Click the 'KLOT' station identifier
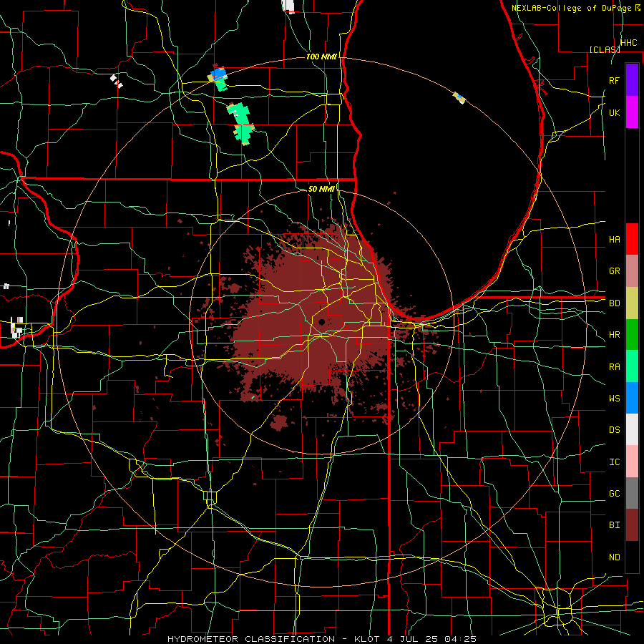The width and height of the screenshot is (644, 644). click(367, 639)
